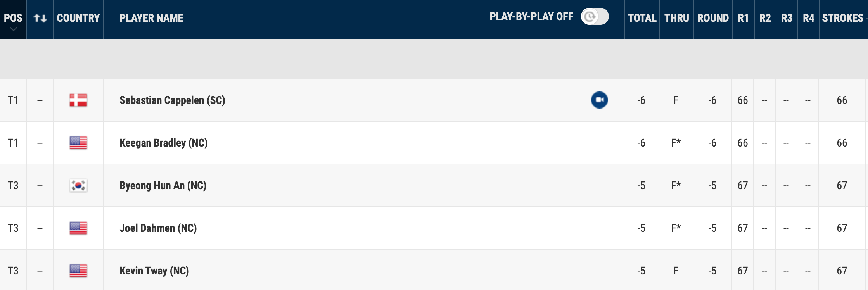Click Kevin Tway (NC) player name

coord(154,271)
